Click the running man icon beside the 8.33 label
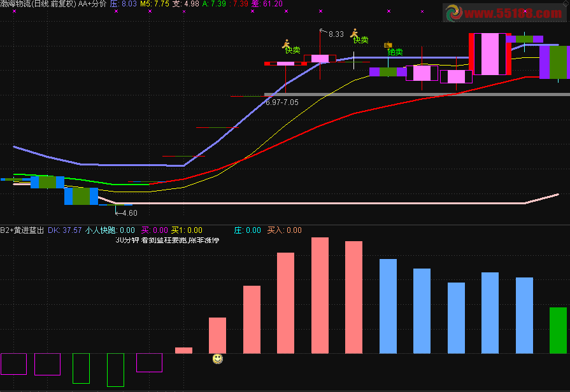This screenshot has height=392, width=570. click(353, 33)
